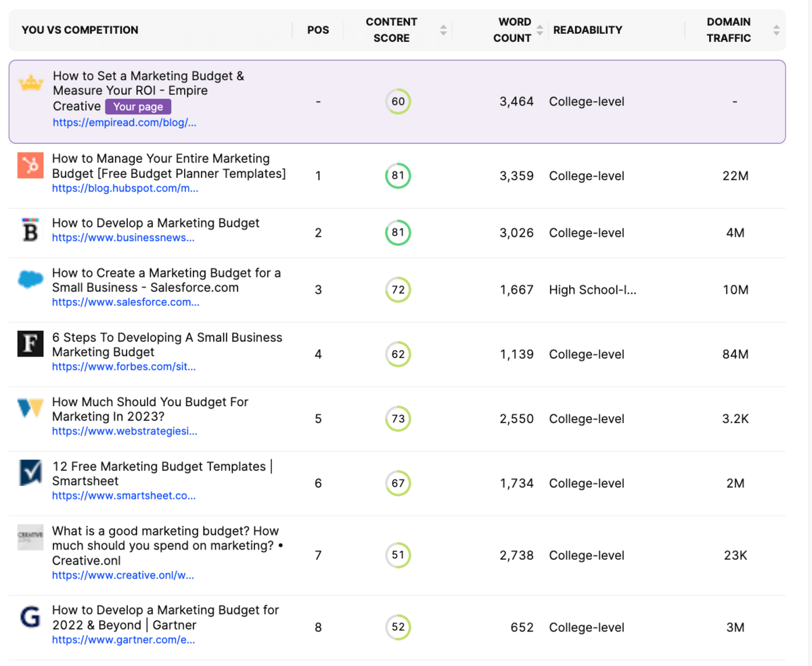Sort by Word Count column arrows
Viewport: 812px width, 666px height.
pyautogui.click(x=540, y=30)
